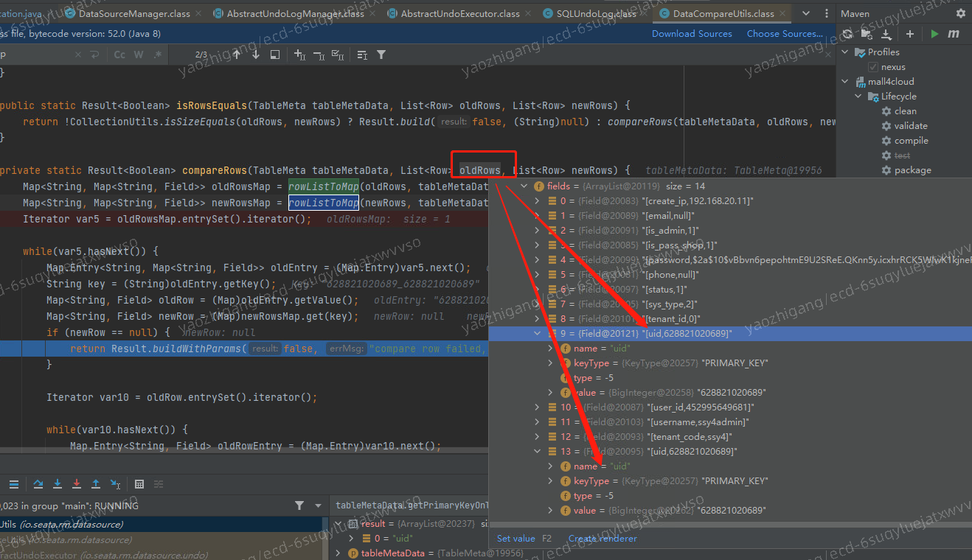Reload all Maven projects
The image size is (972, 560).
(847, 34)
